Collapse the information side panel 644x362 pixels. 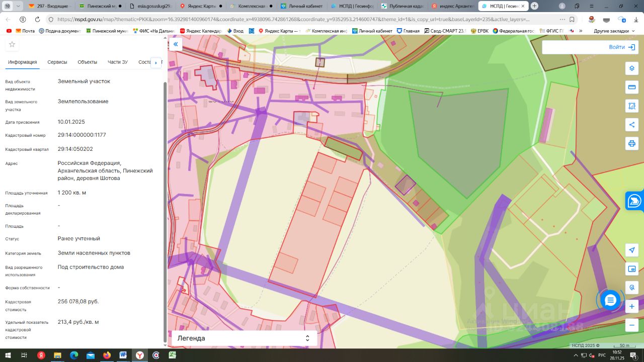[x=176, y=44]
